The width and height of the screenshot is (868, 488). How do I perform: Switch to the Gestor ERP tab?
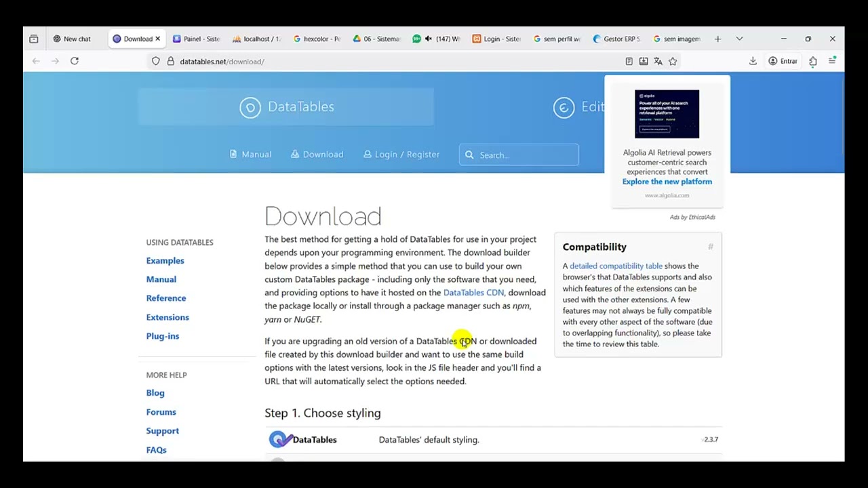(616, 39)
